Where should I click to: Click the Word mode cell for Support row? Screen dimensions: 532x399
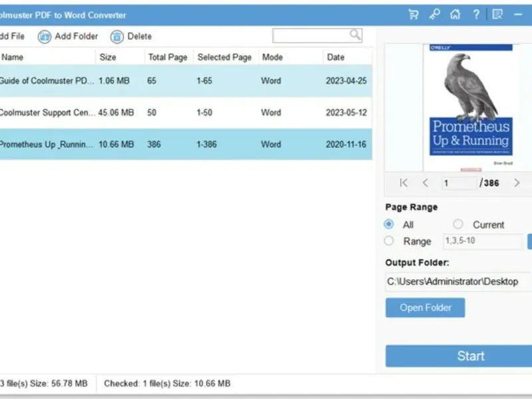click(x=271, y=112)
